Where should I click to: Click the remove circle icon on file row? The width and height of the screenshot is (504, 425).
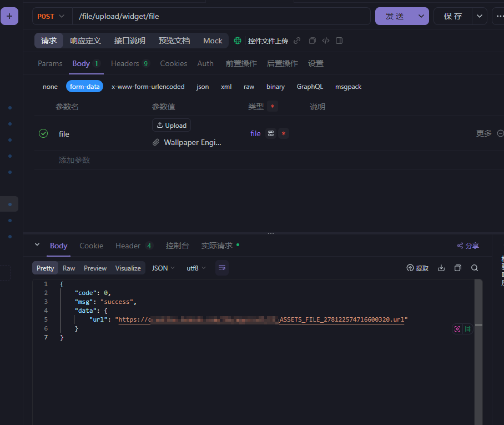(x=501, y=133)
